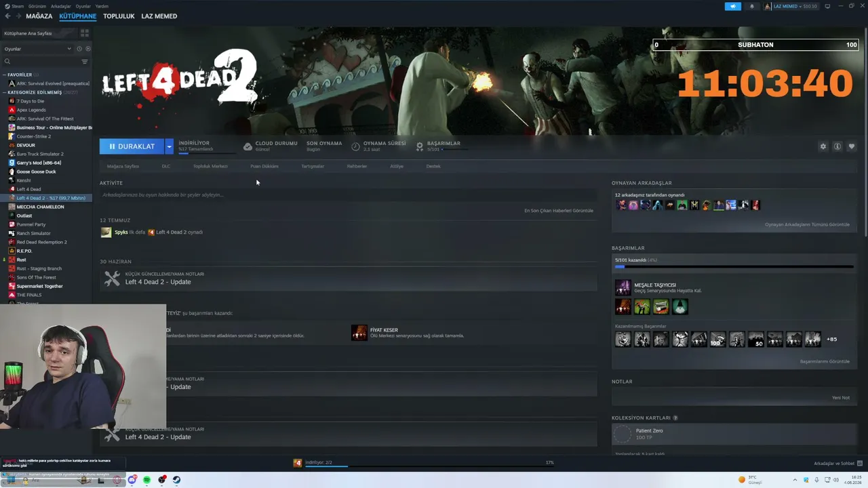Open the Arkadaşlar menu

(x=61, y=6)
